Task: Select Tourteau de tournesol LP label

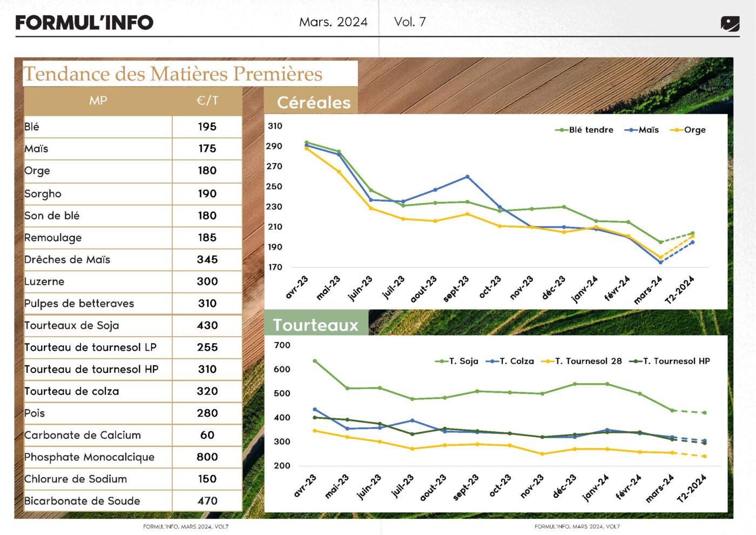Action: coord(91,347)
